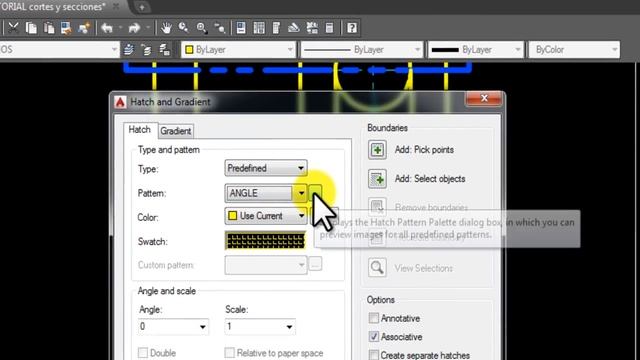Click the Undo arrow icon
The height and width of the screenshot is (360, 640).
(107, 28)
